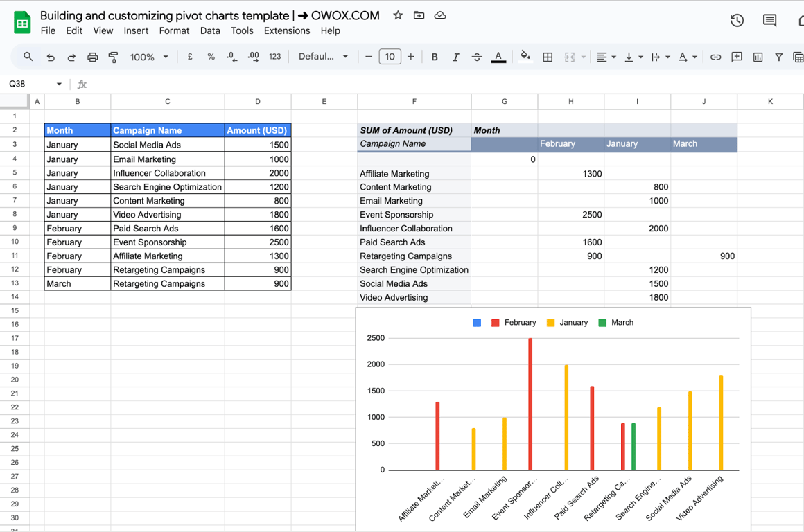The height and width of the screenshot is (532, 804).
Task: Toggle bold formatting
Action: point(435,57)
